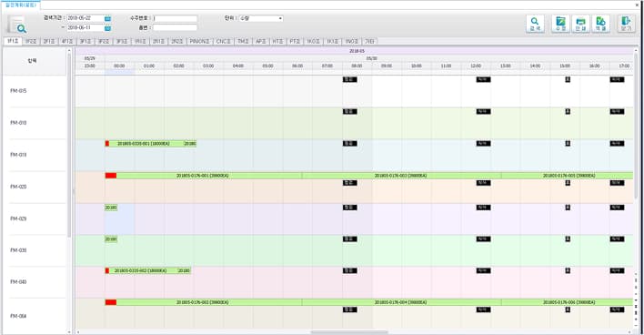The image size is (644, 335).
Task: Click the horizontal timeline scrollbar thumb
Action: pos(349,332)
